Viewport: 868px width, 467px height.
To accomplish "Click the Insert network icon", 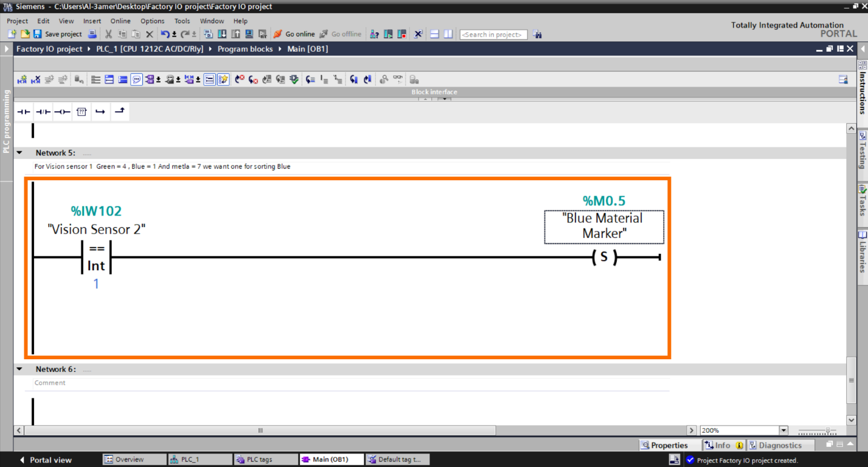I will point(23,80).
